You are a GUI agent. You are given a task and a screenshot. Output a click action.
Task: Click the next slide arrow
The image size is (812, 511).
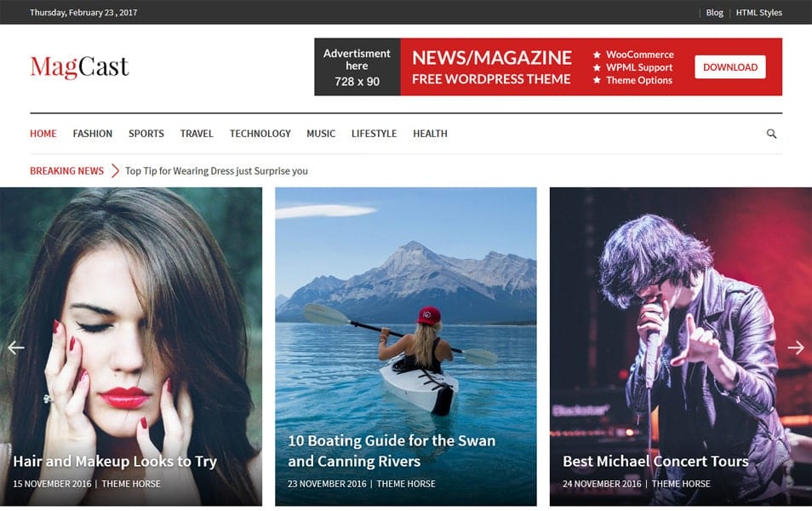click(796, 347)
